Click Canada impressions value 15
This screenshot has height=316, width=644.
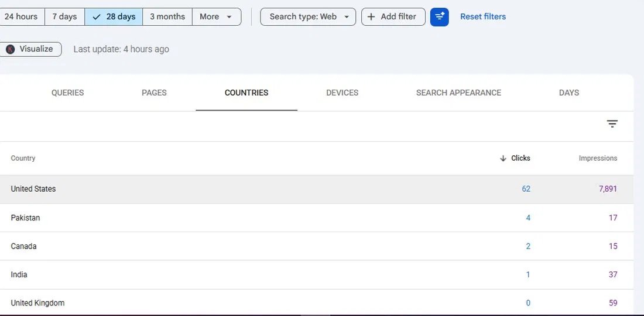point(613,246)
